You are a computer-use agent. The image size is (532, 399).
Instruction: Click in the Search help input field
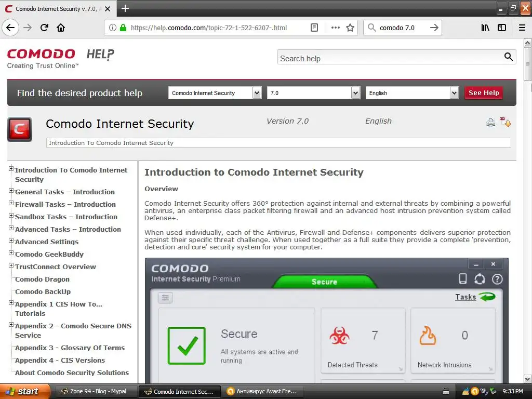point(390,58)
